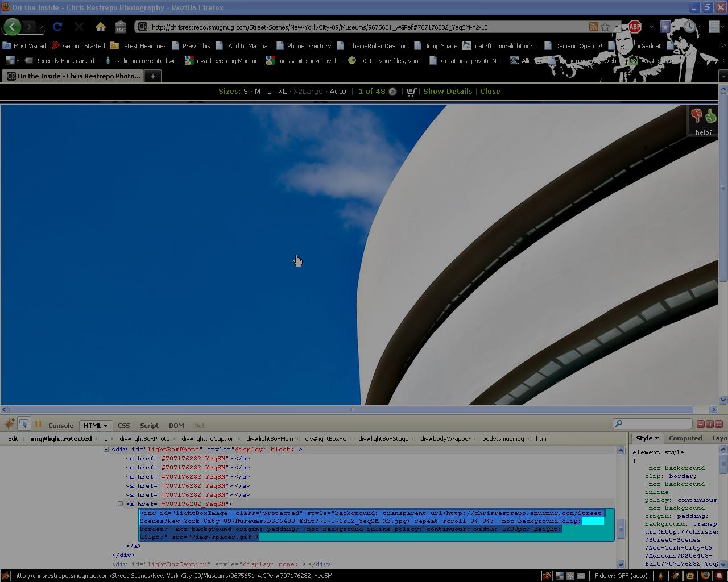Bookmark this page with the star icon
This screenshot has height=582, width=728.
[605, 27]
